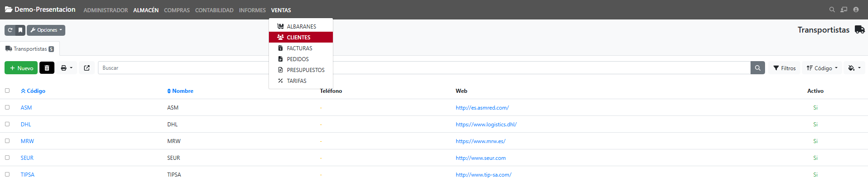Open the help comments icon in top bar
This screenshot has width=868, height=187.
(844, 10)
